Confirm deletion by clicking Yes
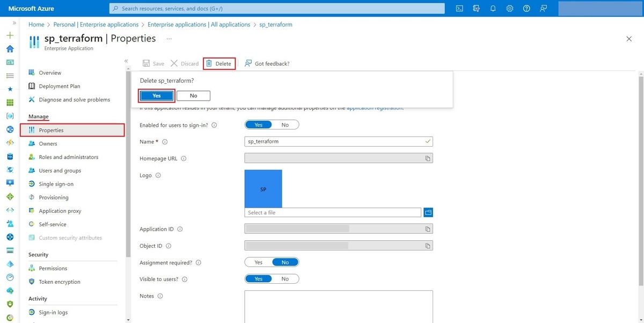The height and width of the screenshot is (323, 644). coord(156,95)
